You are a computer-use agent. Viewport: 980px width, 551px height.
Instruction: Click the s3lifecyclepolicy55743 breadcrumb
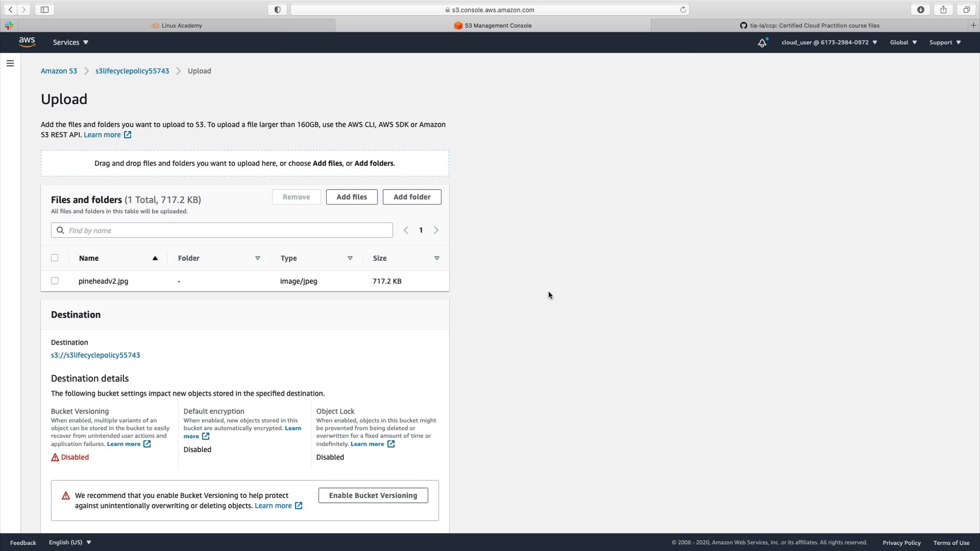(132, 71)
